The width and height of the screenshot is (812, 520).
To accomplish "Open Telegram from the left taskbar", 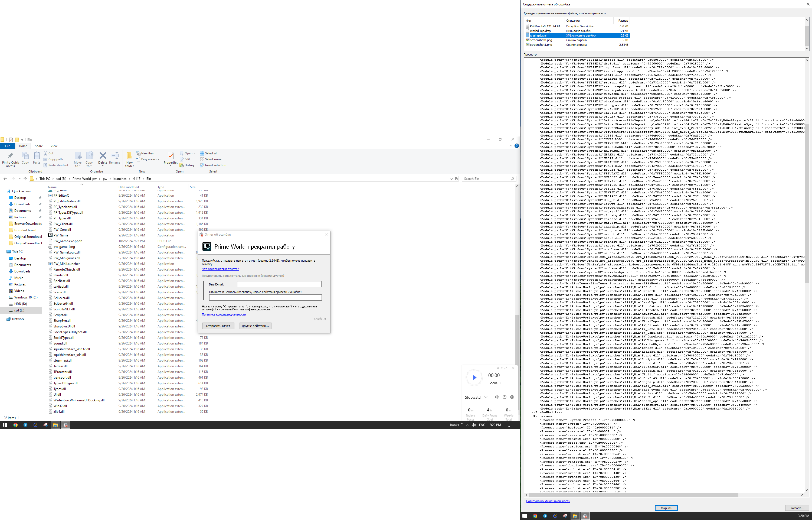I will pyautogui.click(x=25, y=425).
